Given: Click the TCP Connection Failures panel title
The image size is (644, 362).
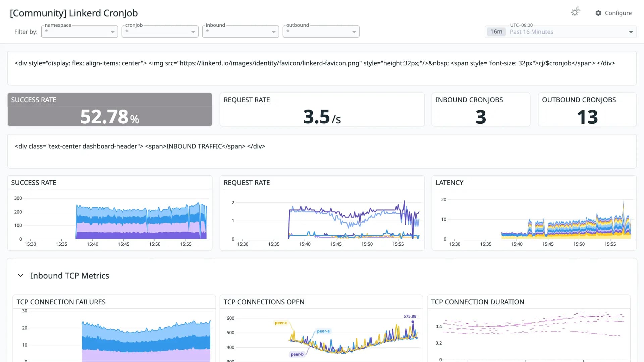Looking at the screenshot, I should click(61, 302).
